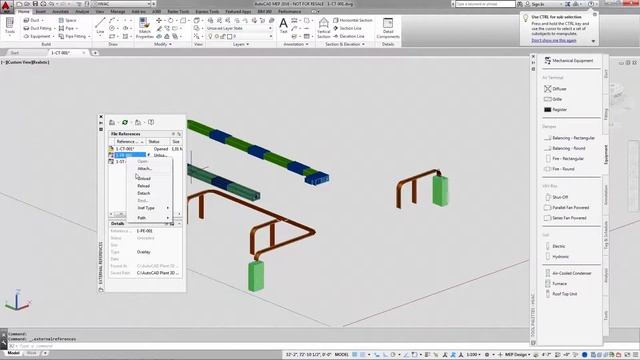
Task: Select the Space tool in Build panel
Action: click(68, 20)
